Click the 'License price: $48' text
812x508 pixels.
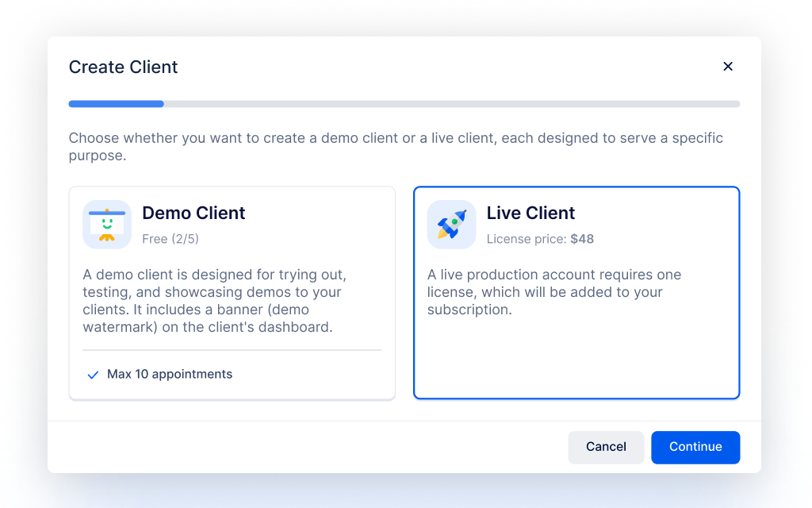pos(540,239)
